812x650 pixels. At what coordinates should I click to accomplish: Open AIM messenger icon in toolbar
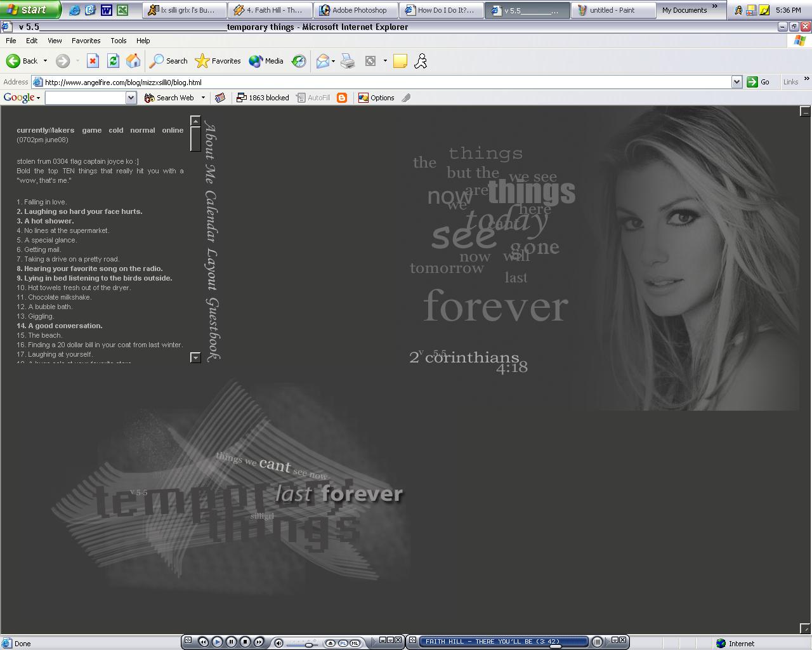tap(421, 61)
